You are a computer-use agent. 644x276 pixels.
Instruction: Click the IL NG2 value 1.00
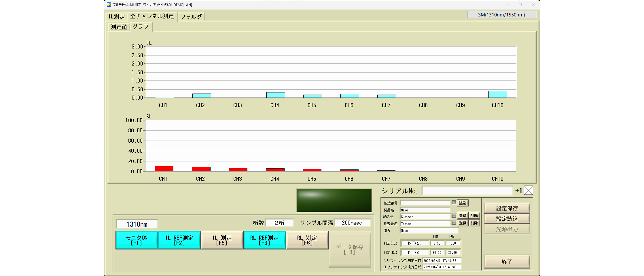point(453,243)
